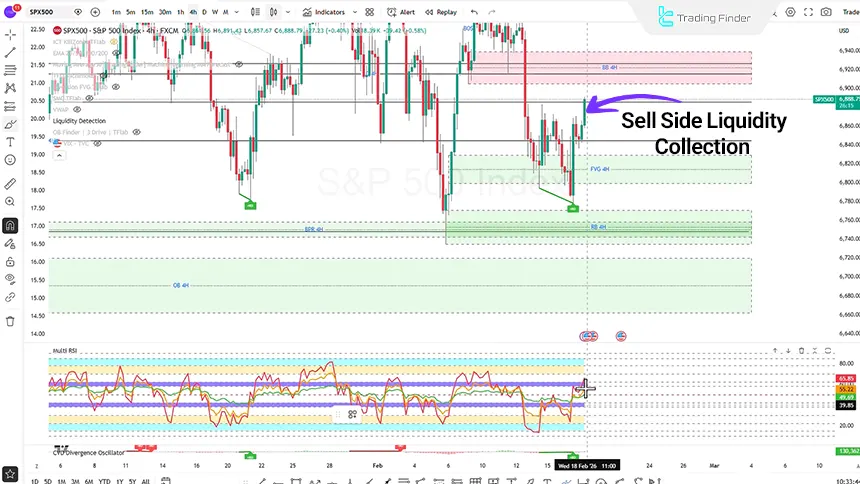
Task: Delete the Multi RSI pane
Action: pos(801,351)
